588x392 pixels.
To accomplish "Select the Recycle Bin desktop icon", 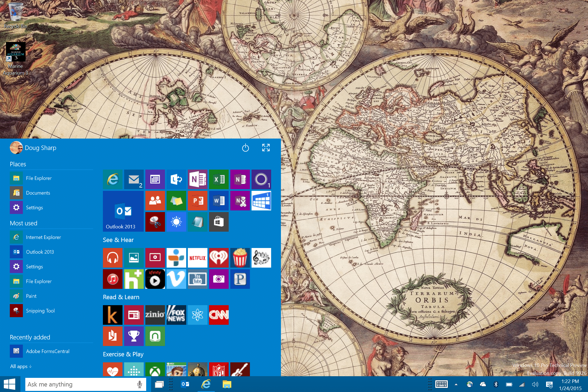I will coord(16,15).
